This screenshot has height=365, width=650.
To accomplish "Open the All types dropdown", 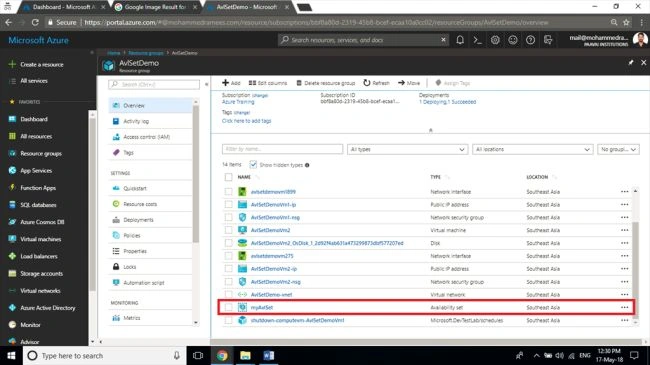I will click(x=407, y=149).
